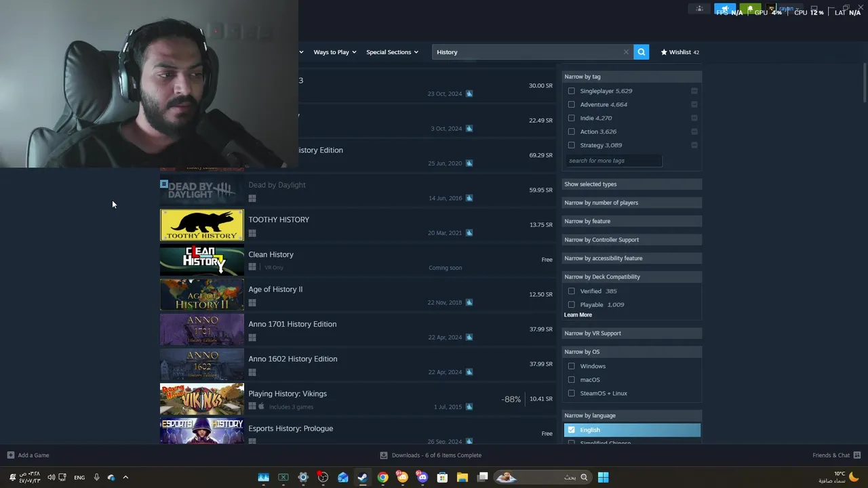Click the Add a Game plus icon
This screenshot has width=868, height=488.
tap(10, 455)
